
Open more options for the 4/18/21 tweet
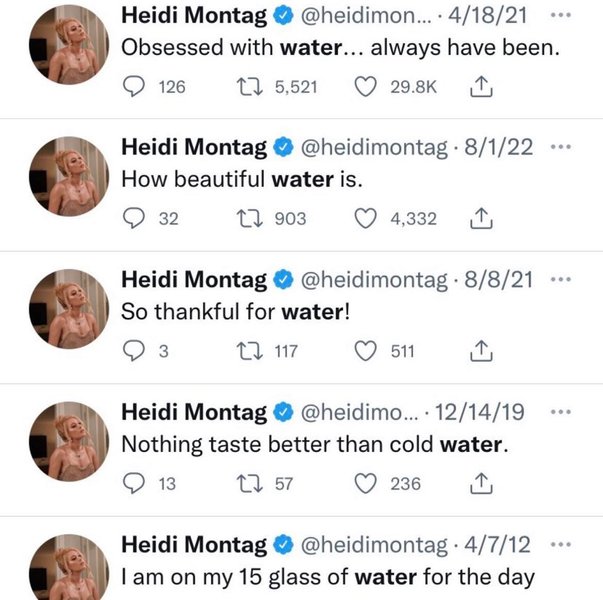561,15
